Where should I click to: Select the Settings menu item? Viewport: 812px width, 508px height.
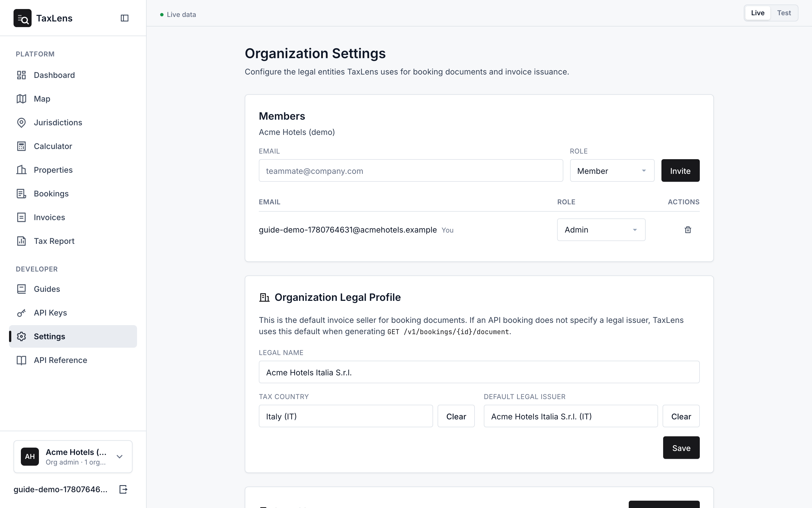click(x=73, y=336)
